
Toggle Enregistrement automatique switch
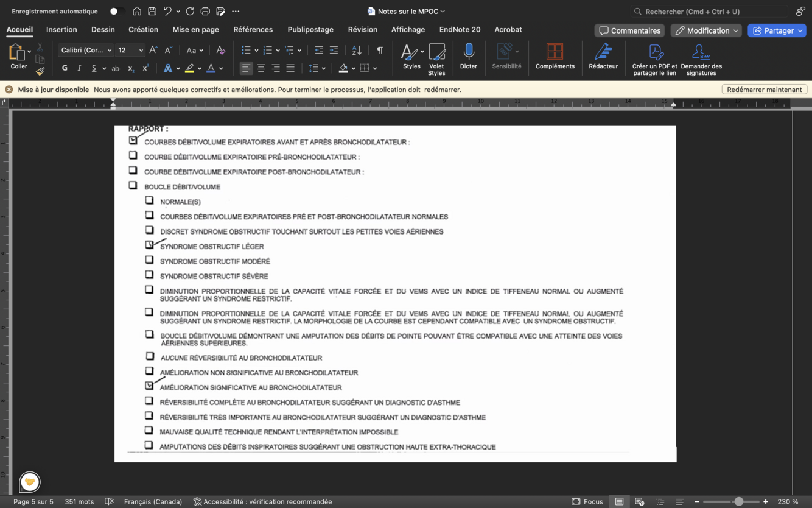point(116,11)
